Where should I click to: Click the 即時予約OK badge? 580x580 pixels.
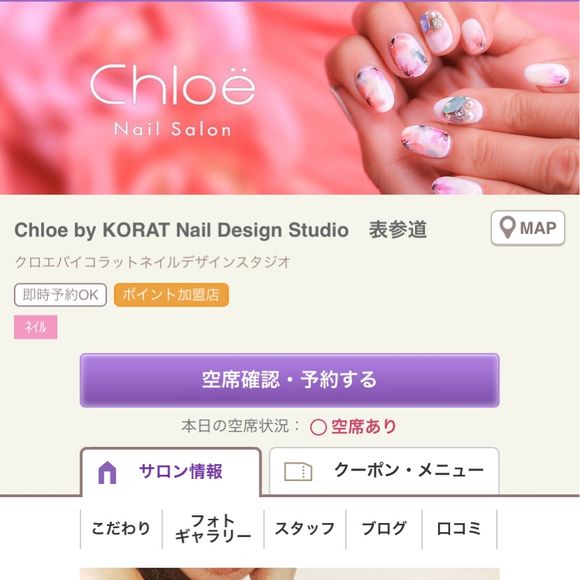[x=60, y=295]
